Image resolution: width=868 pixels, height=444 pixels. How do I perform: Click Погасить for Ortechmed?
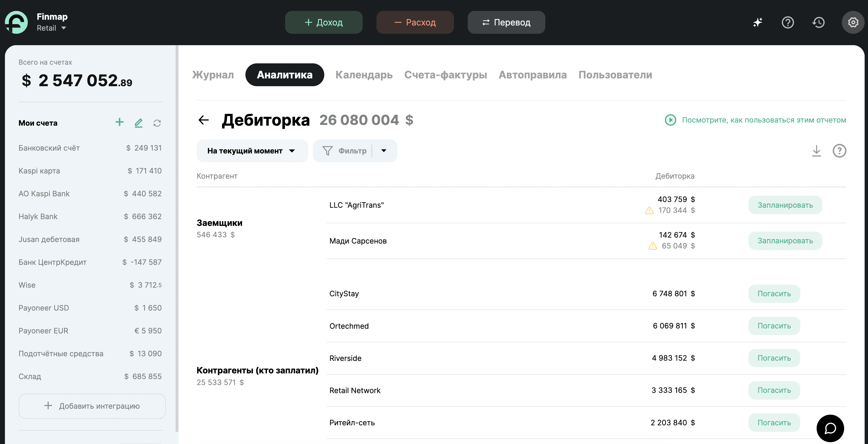(x=774, y=326)
